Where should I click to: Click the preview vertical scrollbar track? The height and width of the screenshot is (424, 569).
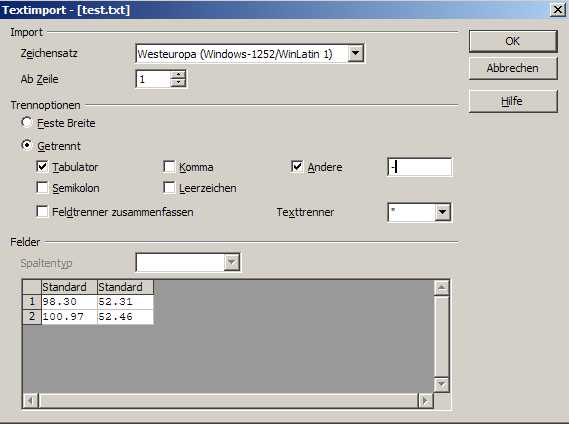point(442,336)
